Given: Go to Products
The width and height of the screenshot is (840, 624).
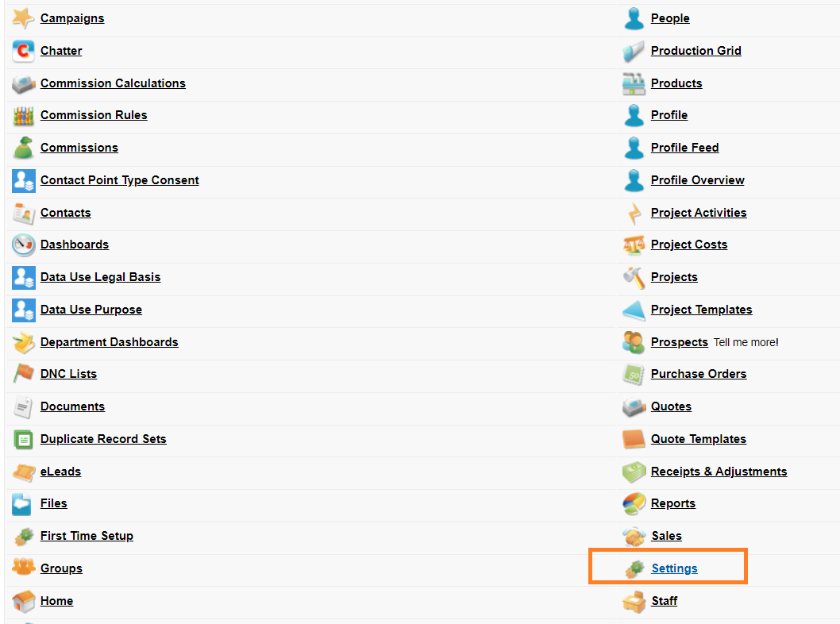Looking at the screenshot, I should tap(676, 83).
